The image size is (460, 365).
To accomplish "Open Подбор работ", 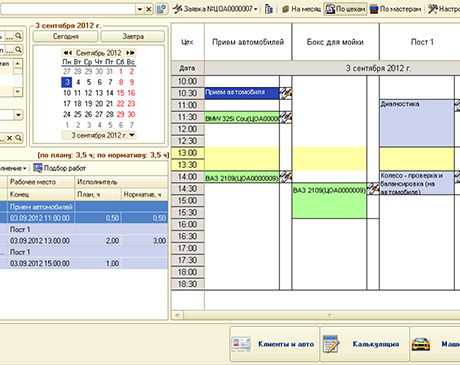I will (x=60, y=168).
